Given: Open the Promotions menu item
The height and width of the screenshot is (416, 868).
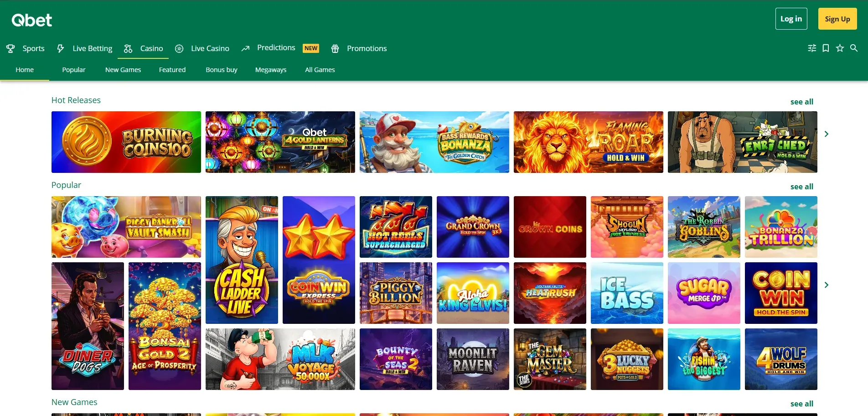Looking at the screenshot, I should [x=367, y=48].
